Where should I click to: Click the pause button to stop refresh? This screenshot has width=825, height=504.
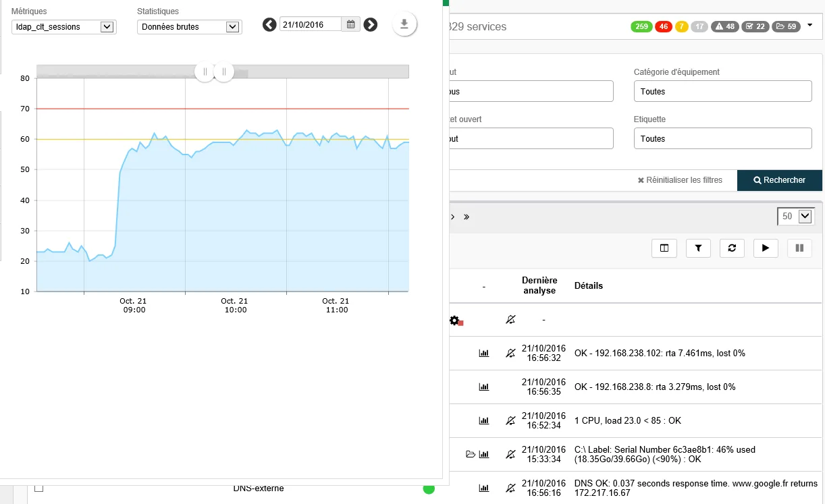pos(799,248)
